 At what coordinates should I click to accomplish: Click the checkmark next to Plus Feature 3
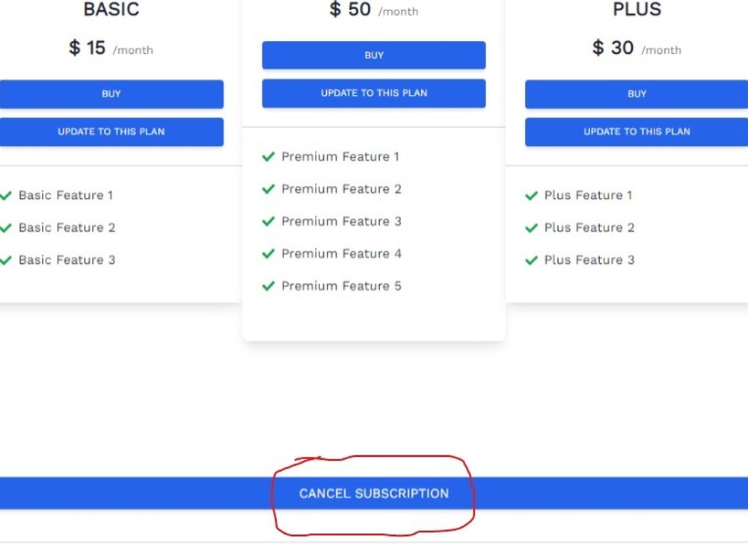(x=531, y=259)
